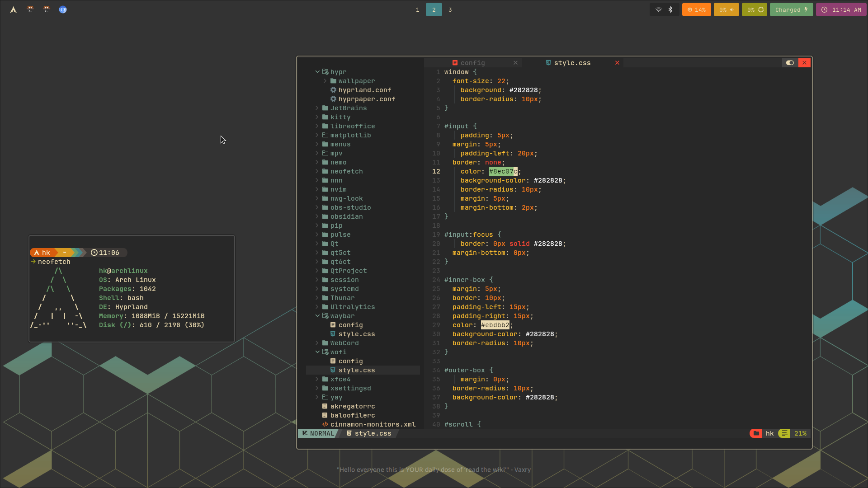Screen dimensions: 868x488
Task: Open the waybar style.css file in tree
Action: pyautogui.click(x=356, y=334)
